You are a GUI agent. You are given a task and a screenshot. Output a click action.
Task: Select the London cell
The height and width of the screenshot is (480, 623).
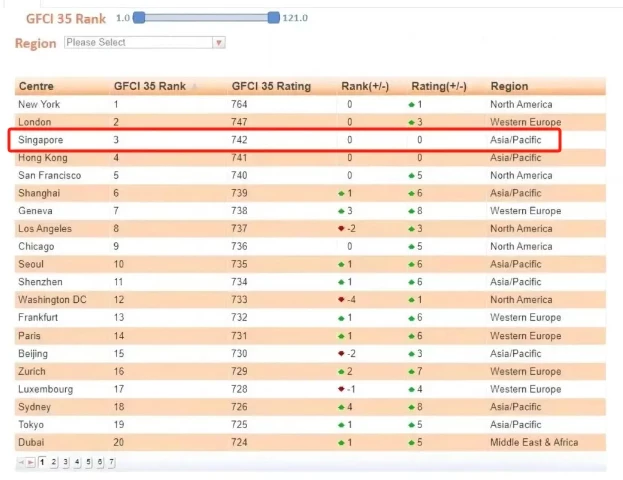35,122
